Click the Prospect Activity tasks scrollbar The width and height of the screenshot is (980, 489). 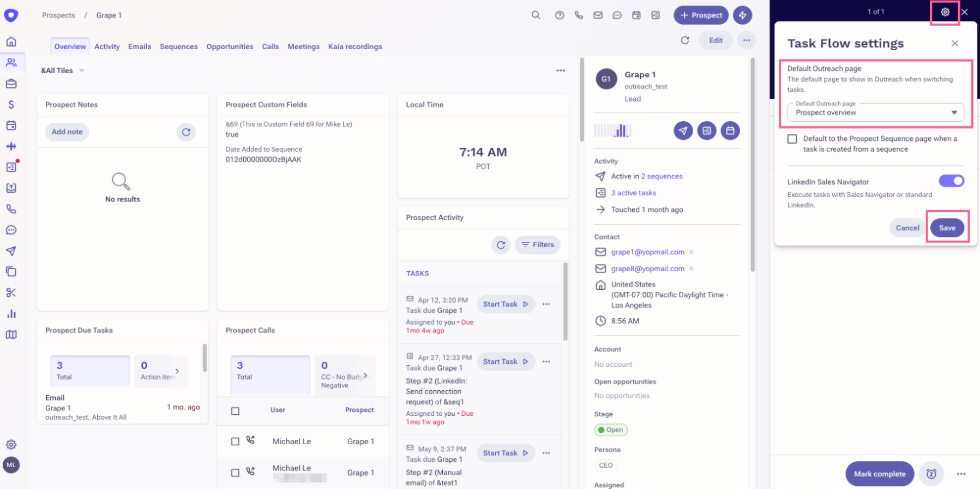tap(565, 301)
